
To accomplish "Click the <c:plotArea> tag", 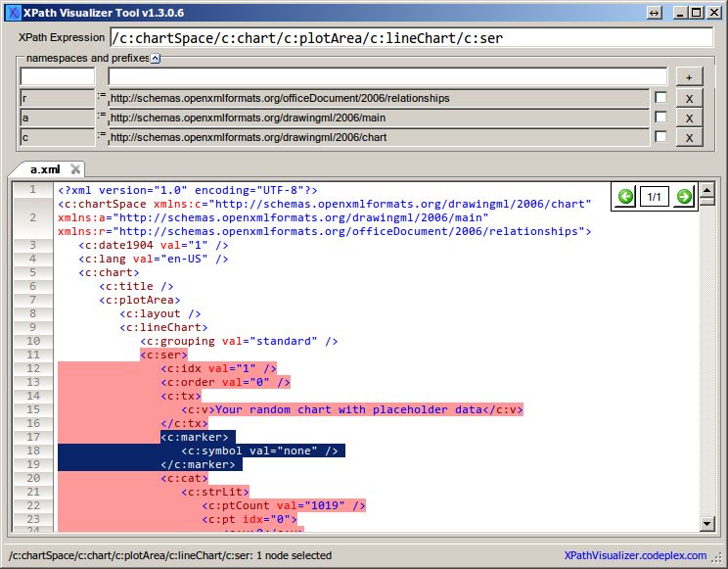I will 140,300.
